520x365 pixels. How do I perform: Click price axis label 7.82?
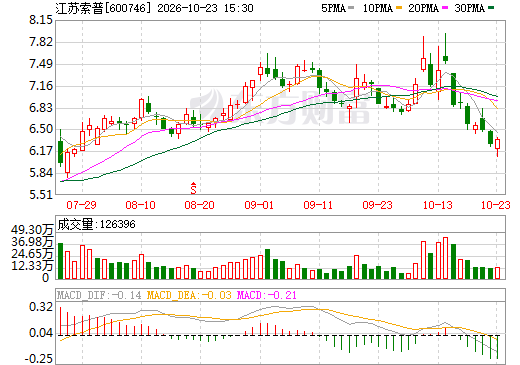pyautogui.click(x=41, y=42)
